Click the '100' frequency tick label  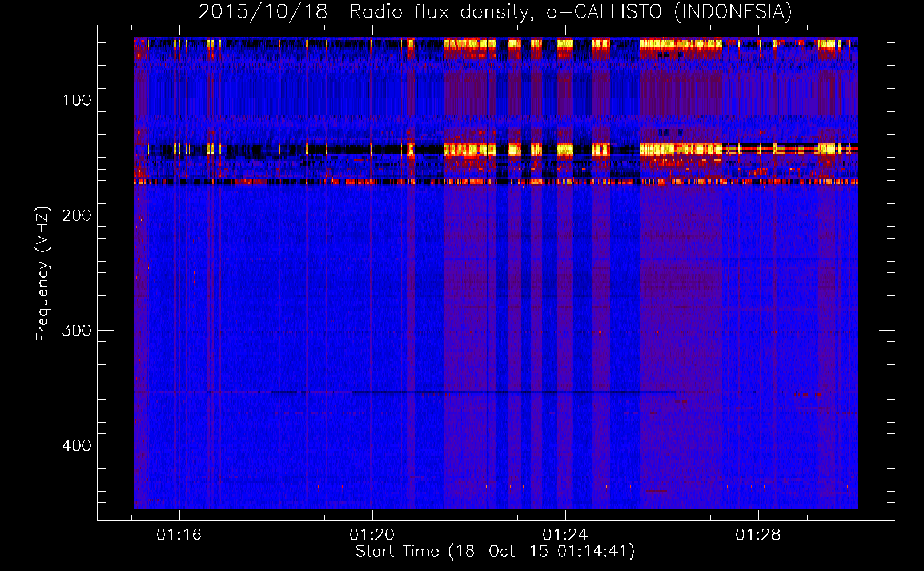coord(77,100)
